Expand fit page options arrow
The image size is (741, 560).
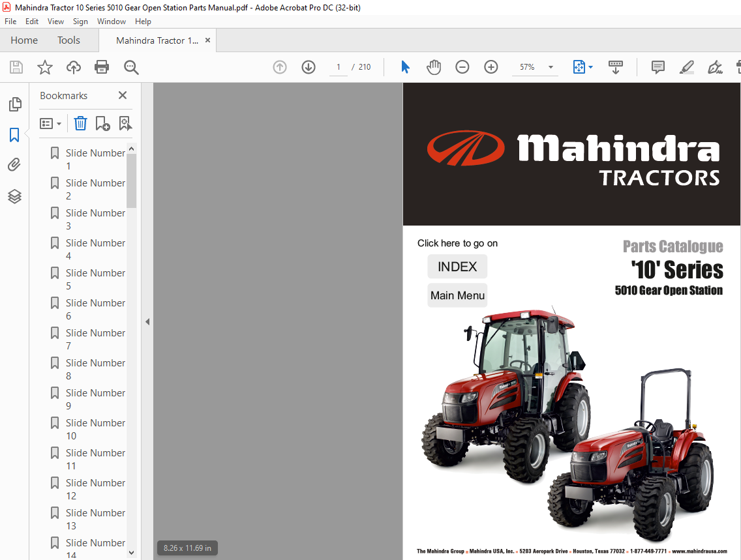tap(590, 67)
